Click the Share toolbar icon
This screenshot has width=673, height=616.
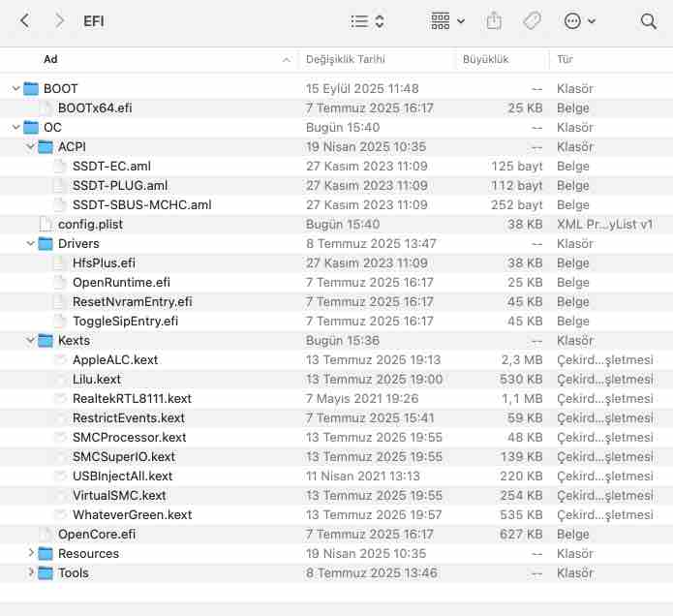pyautogui.click(x=494, y=20)
